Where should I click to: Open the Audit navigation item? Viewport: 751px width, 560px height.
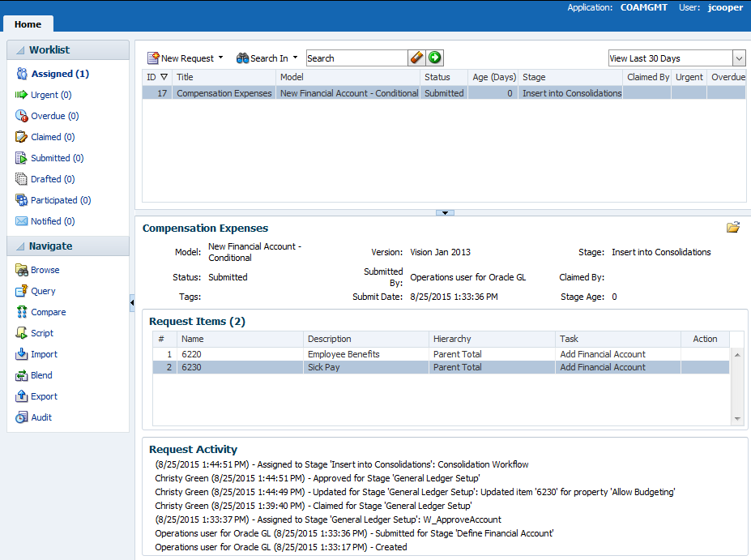[41, 417]
